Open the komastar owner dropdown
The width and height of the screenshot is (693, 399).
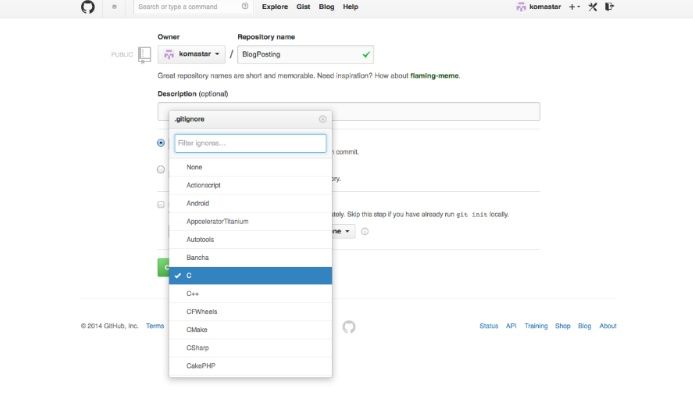pos(191,54)
